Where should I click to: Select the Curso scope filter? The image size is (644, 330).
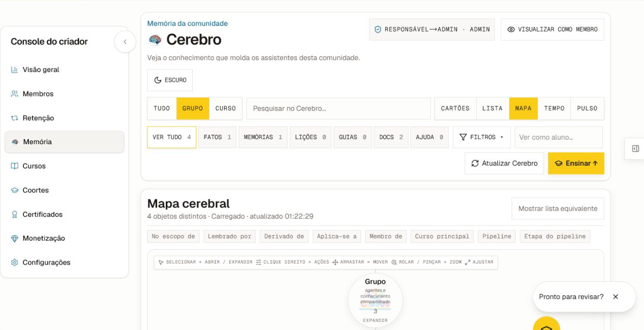[226, 109]
